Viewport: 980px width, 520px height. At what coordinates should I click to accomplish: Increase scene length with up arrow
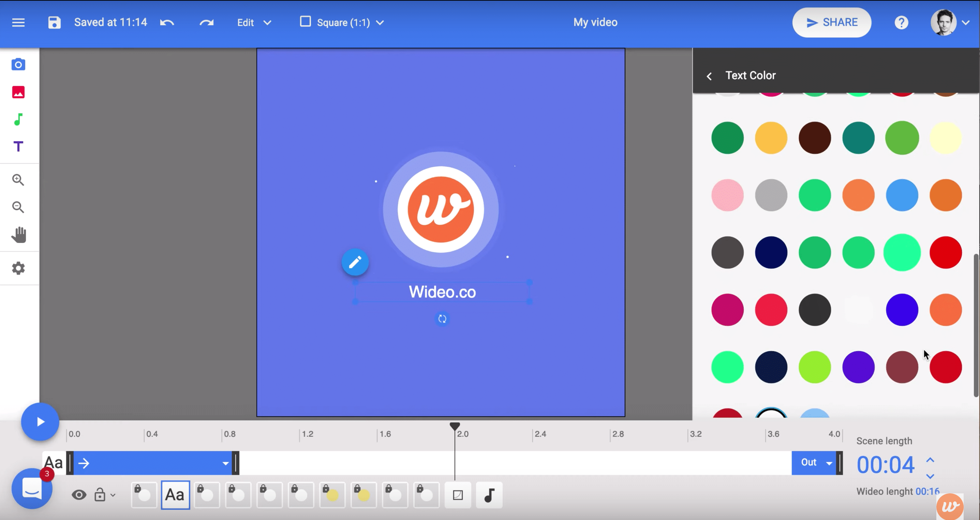click(930, 460)
